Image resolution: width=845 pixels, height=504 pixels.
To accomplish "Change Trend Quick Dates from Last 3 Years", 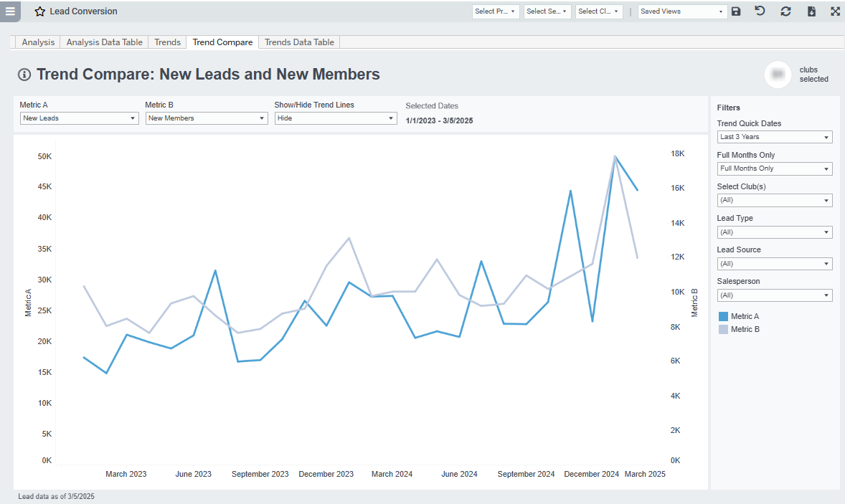I will pyautogui.click(x=774, y=136).
